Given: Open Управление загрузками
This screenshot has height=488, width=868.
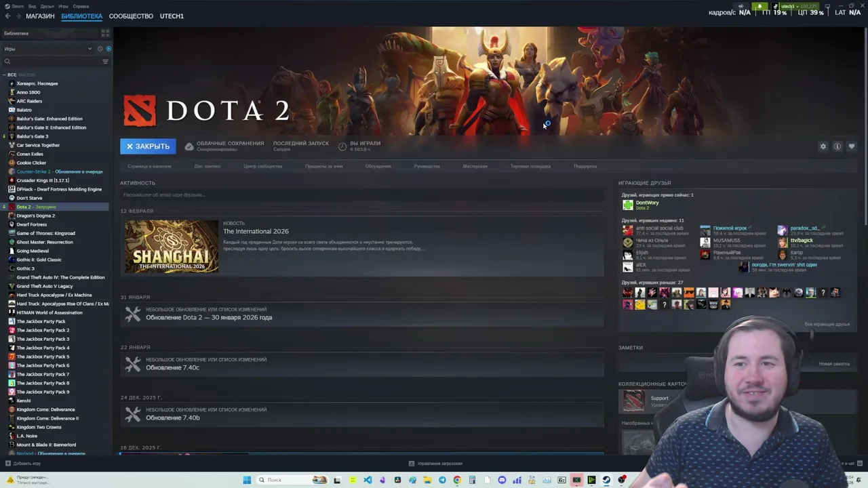Looking at the screenshot, I should coord(435,464).
